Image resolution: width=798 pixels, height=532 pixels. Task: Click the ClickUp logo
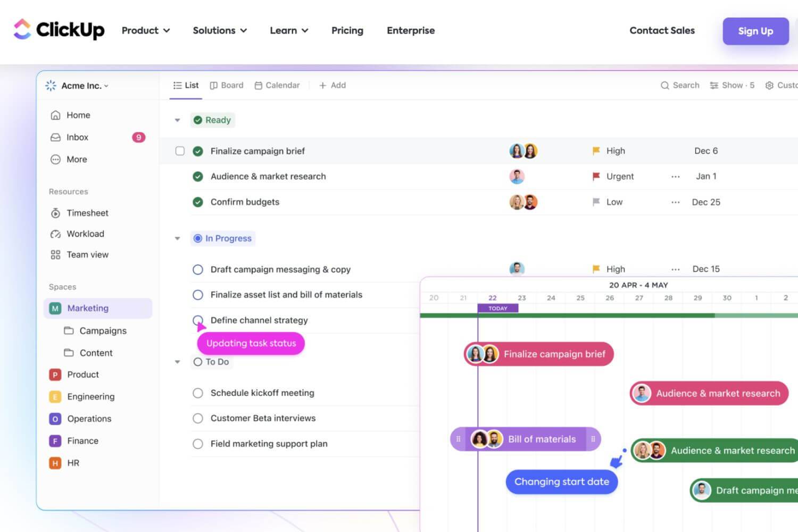tap(59, 30)
